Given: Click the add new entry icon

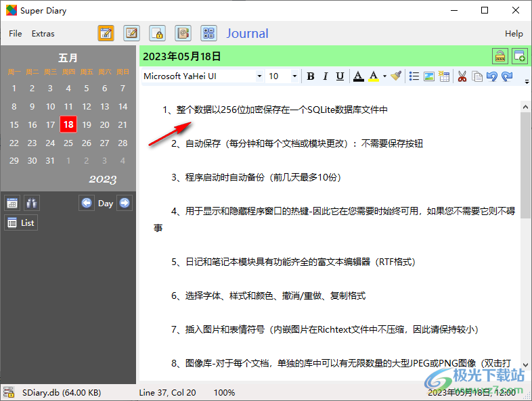Looking at the screenshot, I should (x=519, y=56).
